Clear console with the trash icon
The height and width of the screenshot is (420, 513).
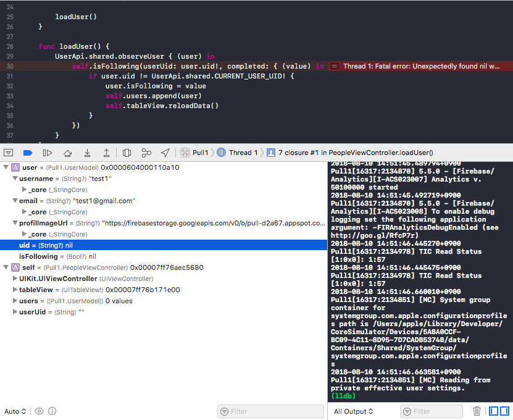pos(477,411)
